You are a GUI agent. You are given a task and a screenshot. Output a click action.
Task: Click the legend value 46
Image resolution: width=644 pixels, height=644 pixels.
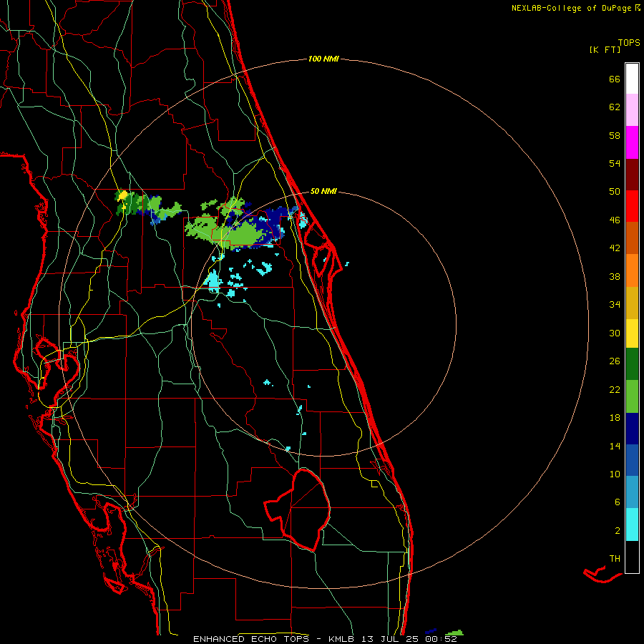(x=615, y=220)
